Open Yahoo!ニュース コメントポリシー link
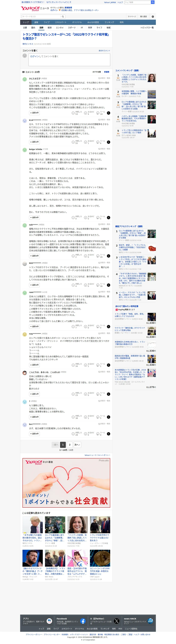The width and height of the screenshot is (176, 644). pos(97,455)
